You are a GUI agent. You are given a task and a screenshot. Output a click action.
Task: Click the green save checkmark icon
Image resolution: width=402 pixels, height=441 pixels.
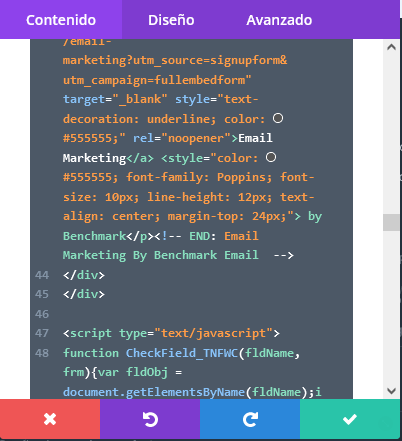click(x=350, y=419)
